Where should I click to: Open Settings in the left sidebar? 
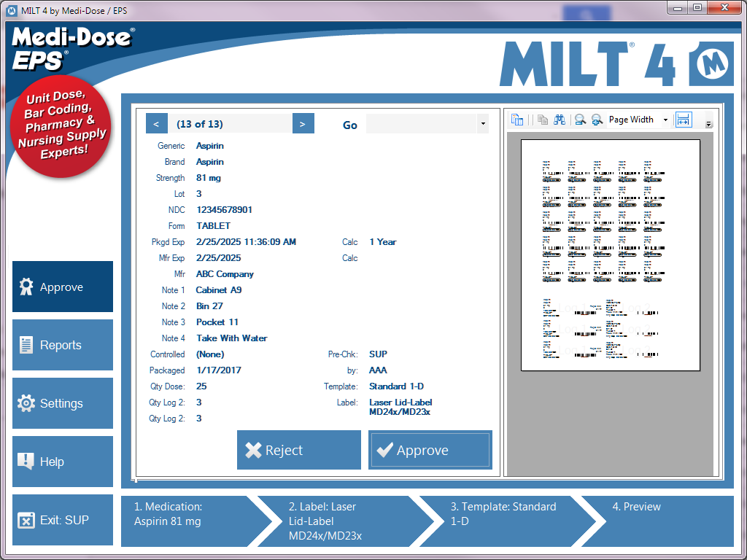click(63, 403)
